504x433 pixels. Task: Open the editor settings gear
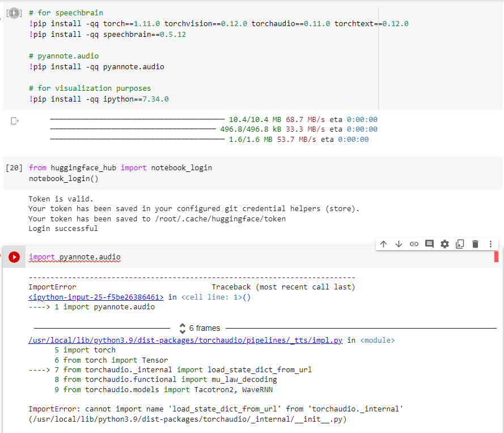tap(444, 244)
